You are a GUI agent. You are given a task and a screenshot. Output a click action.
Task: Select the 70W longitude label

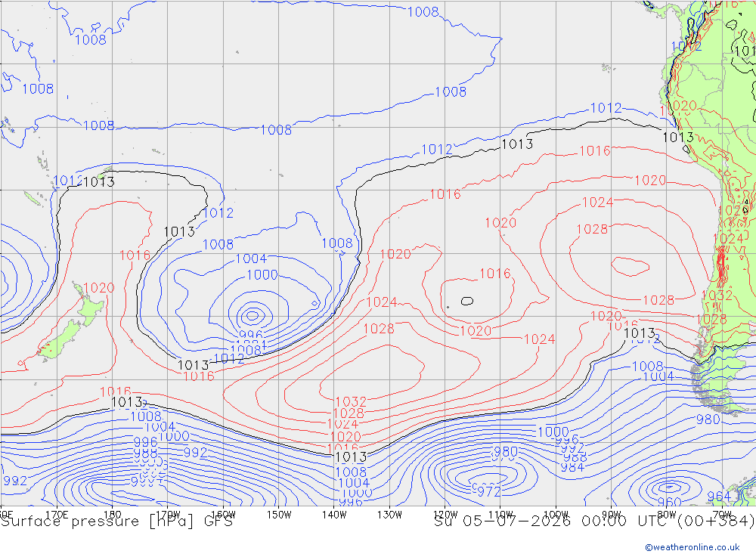point(722,515)
